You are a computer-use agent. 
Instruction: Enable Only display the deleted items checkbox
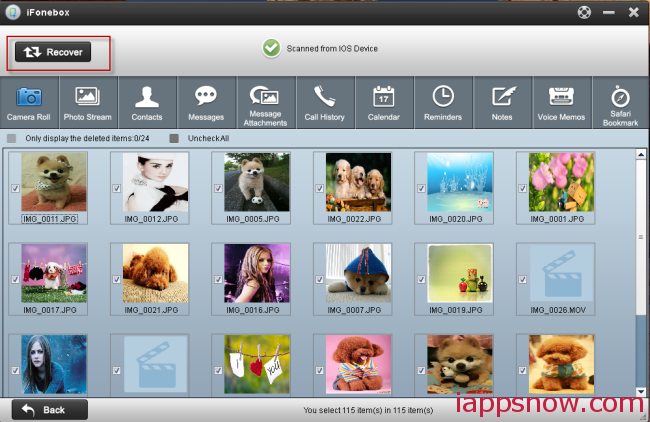pos(12,138)
